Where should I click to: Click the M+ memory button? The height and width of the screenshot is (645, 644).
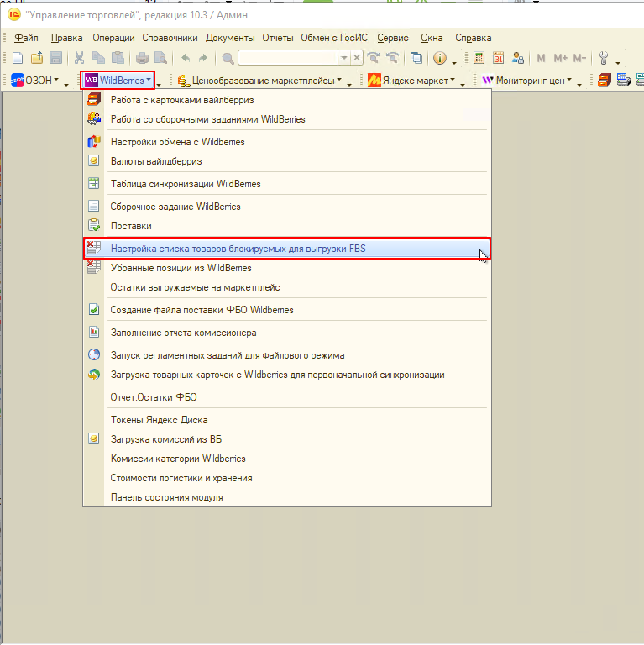pos(561,59)
